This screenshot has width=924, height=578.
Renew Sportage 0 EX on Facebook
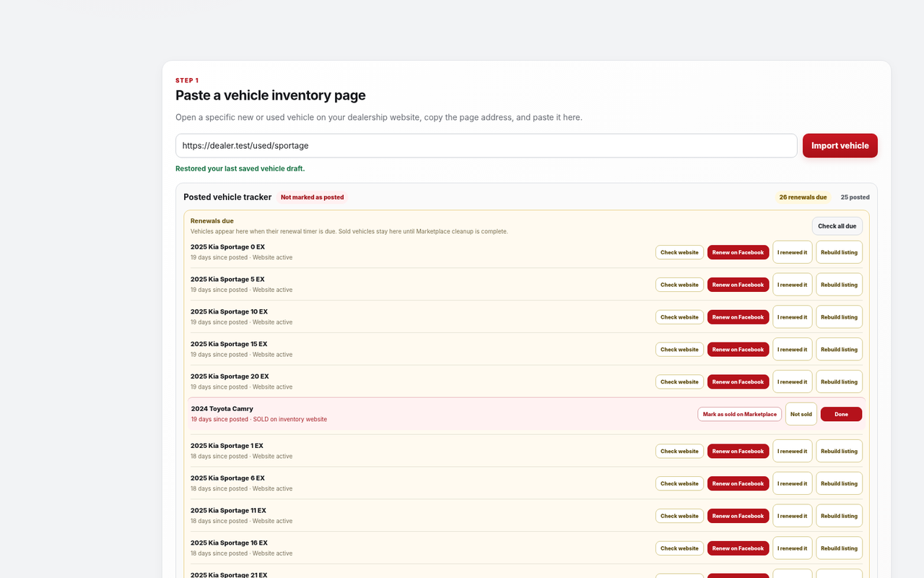pyautogui.click(x=738, y=252)
